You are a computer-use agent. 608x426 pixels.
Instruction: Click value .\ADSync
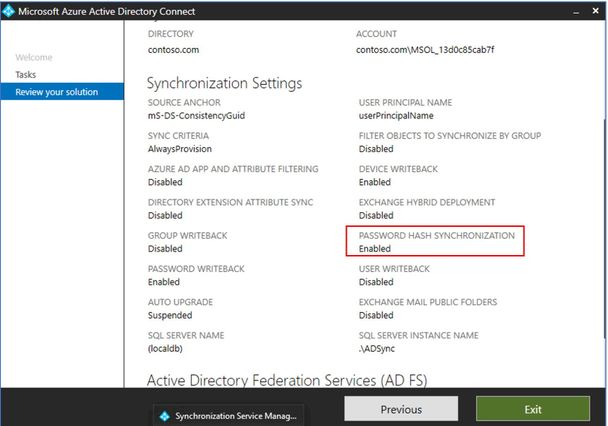pyautogui.click(x=377, y=349)
